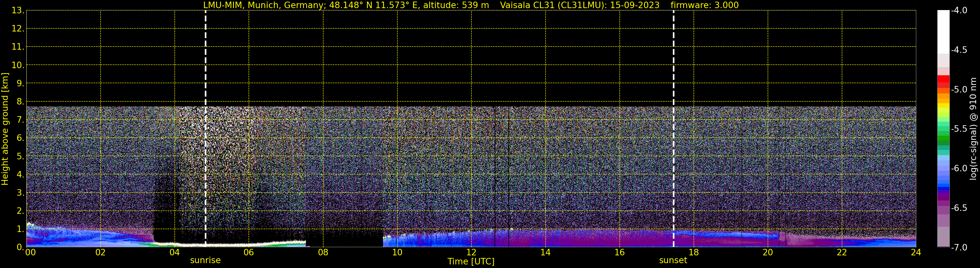
Task: Click the 'sunrise' label below the axis
Action: point(205,261)
